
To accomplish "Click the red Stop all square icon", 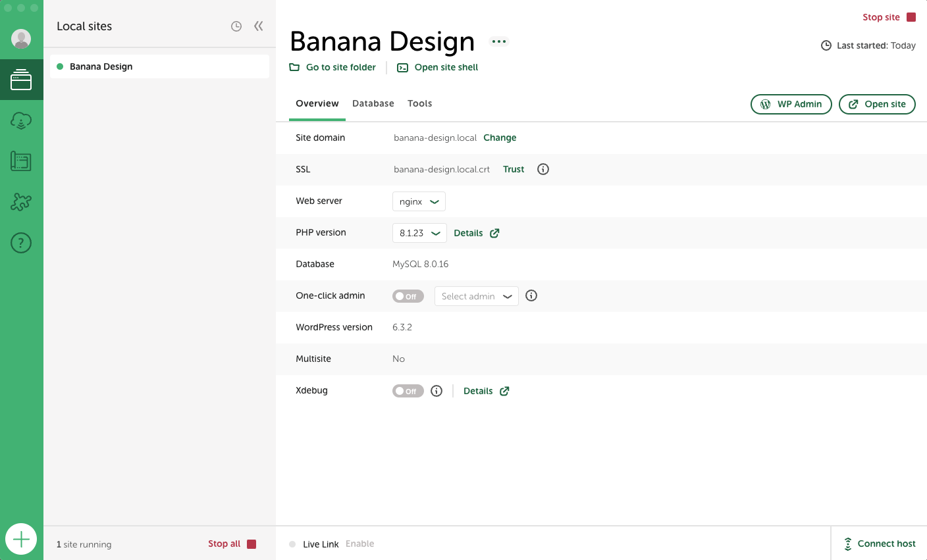I will click(x=252, y=544).
